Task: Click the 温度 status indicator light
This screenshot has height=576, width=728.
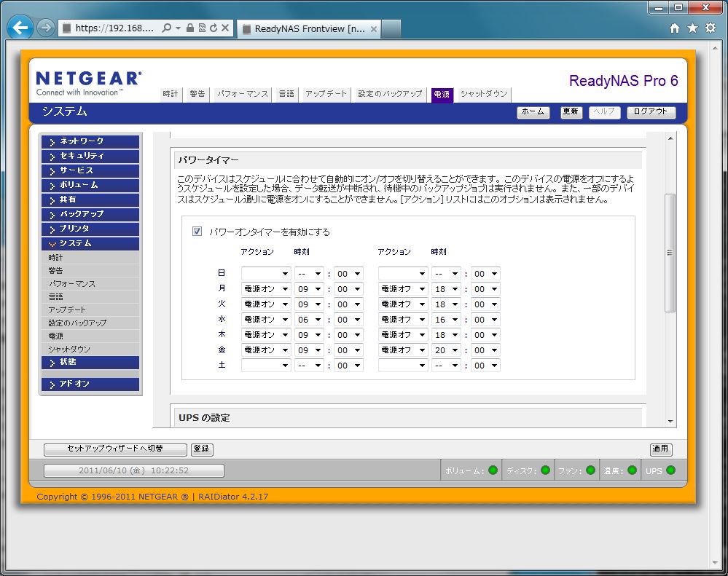Action: click(x=632, y=470)
